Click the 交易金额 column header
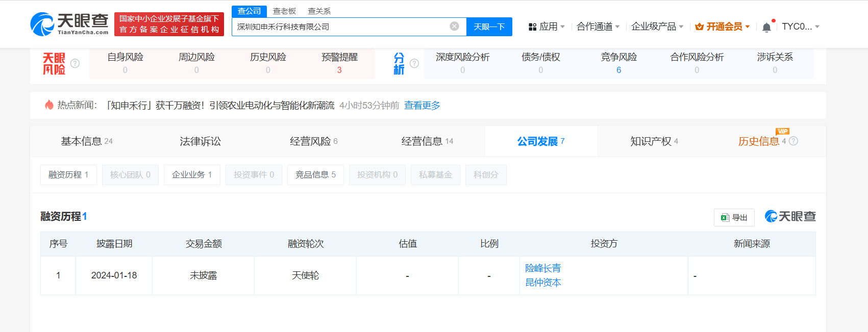 tap(204, 244)
